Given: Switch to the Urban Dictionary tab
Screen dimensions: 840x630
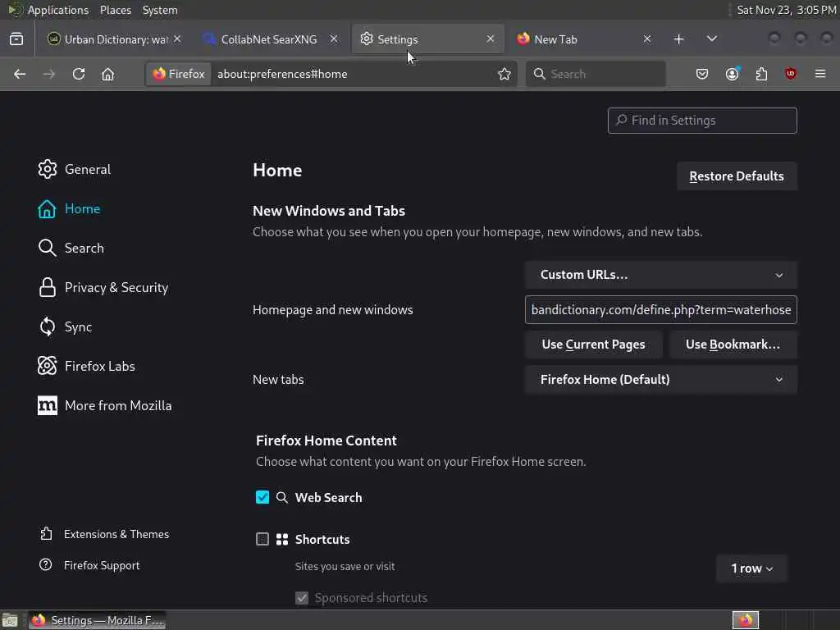Looking at the screenshot, I should tap(113, 39).
